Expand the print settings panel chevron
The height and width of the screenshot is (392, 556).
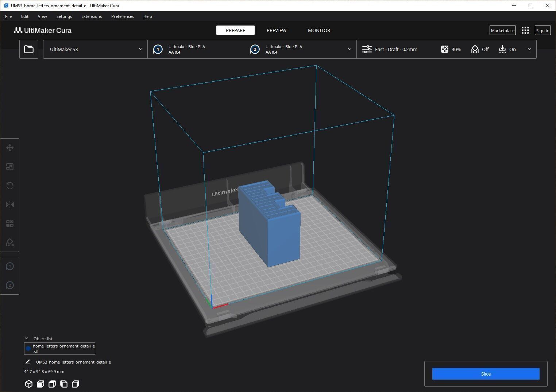tap(529, 49)
